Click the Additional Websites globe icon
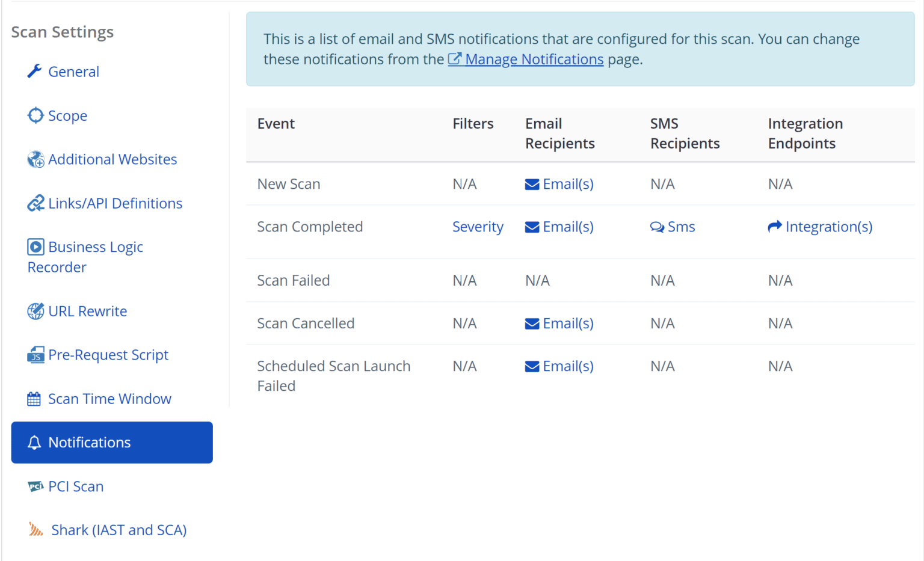This screenshot has height=561, width=924. pos(36,159)
